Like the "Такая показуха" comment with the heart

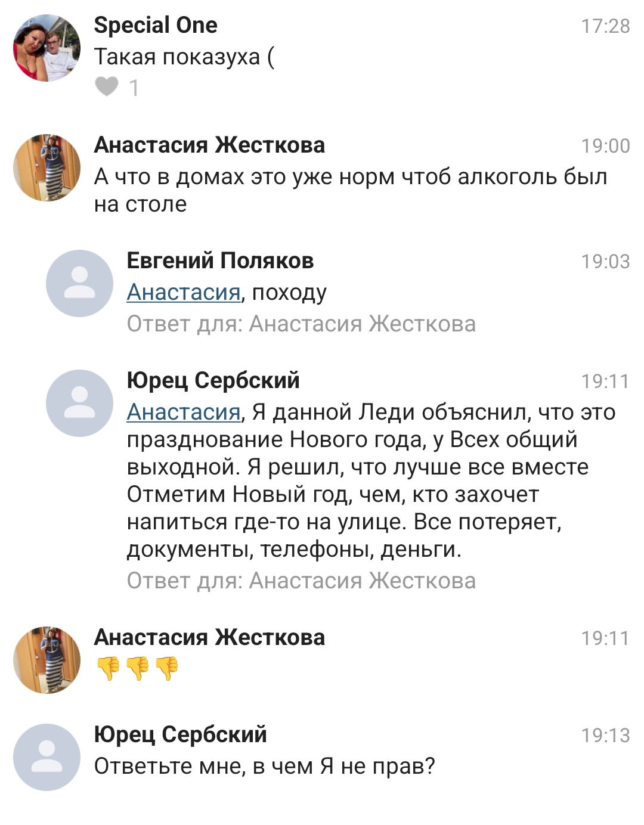click(x=107, y=87)
